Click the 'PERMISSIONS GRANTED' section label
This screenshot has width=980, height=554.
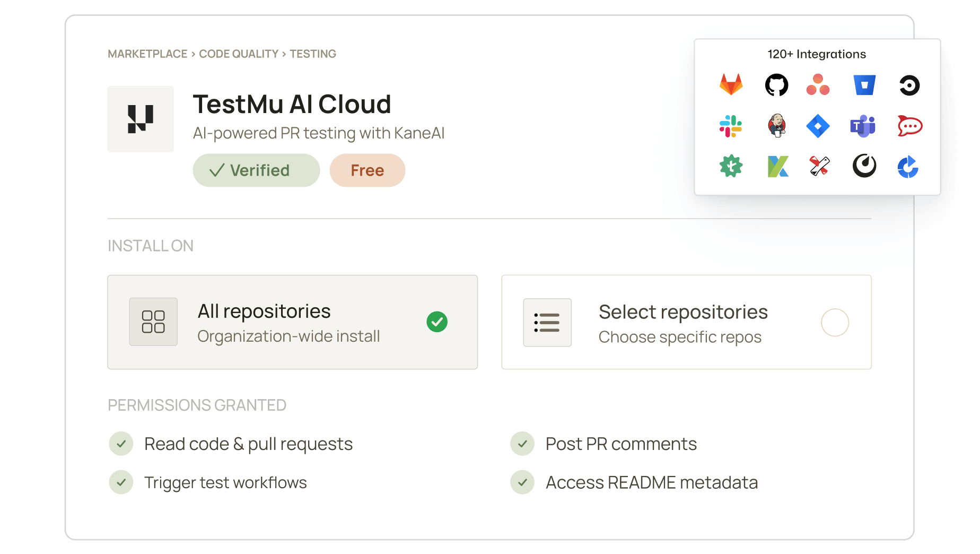[197, 405]
